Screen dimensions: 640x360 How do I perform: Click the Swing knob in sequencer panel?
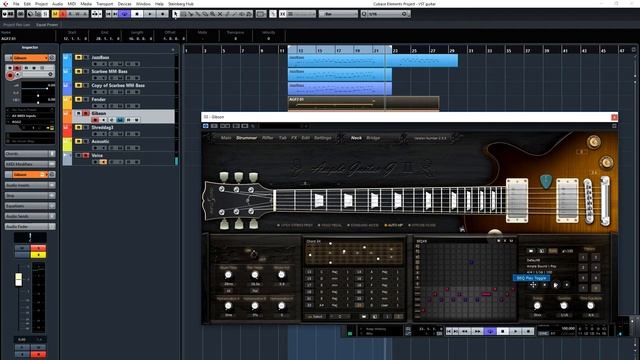(537, 306)
